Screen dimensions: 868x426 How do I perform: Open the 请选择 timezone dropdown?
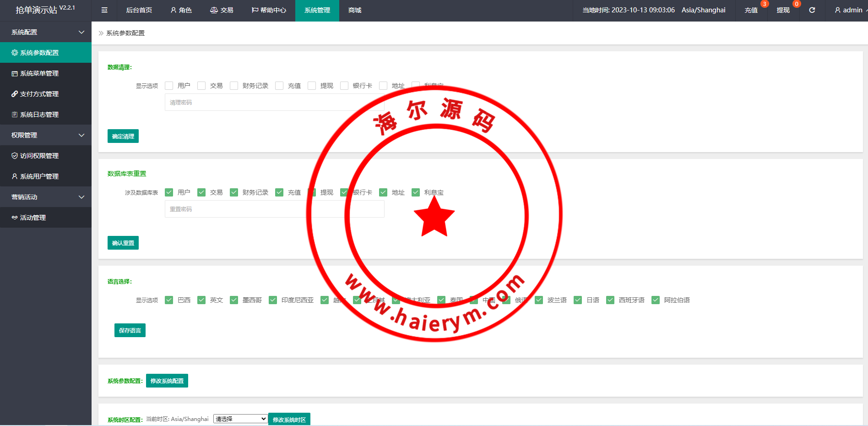[240, 419]
